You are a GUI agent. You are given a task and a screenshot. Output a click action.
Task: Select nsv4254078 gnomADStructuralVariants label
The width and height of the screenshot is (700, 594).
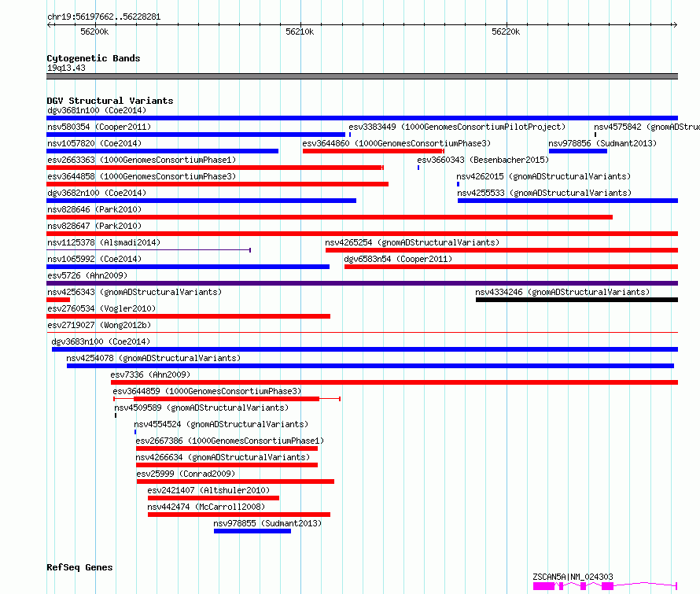[x=153, y=358]
